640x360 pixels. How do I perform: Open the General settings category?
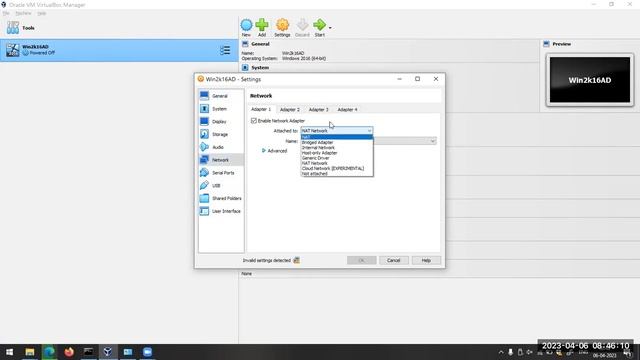221,96
